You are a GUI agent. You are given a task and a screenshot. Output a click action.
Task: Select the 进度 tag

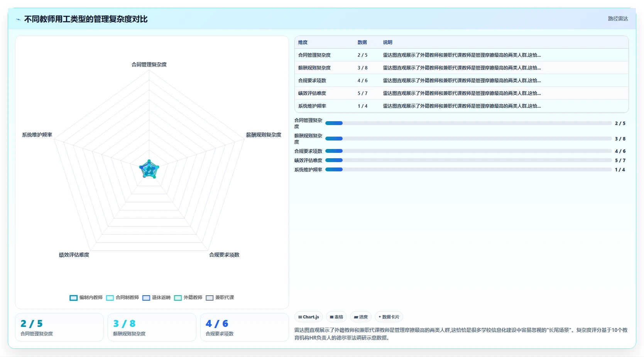point(361,317)
